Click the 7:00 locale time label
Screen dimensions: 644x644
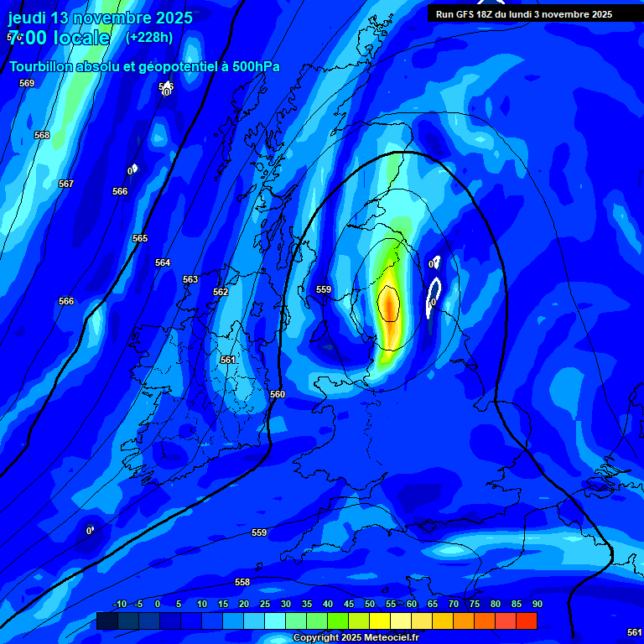pos(59,38)
